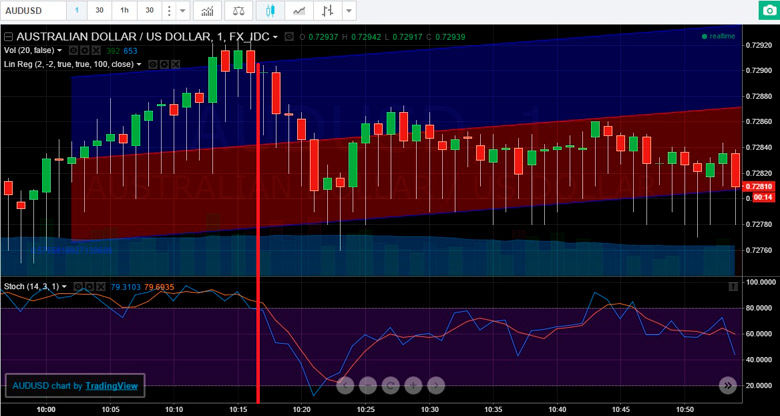Collapse the legend with the minus box

tap(8, 37)
